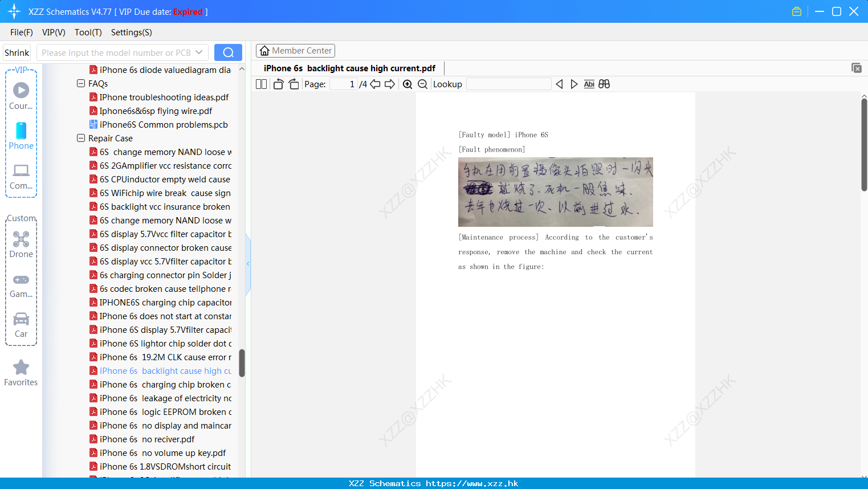The height and width of the screenshot is (489, 868).
Task: Open model number dropdown arrow
Action: tap(199, 52)
